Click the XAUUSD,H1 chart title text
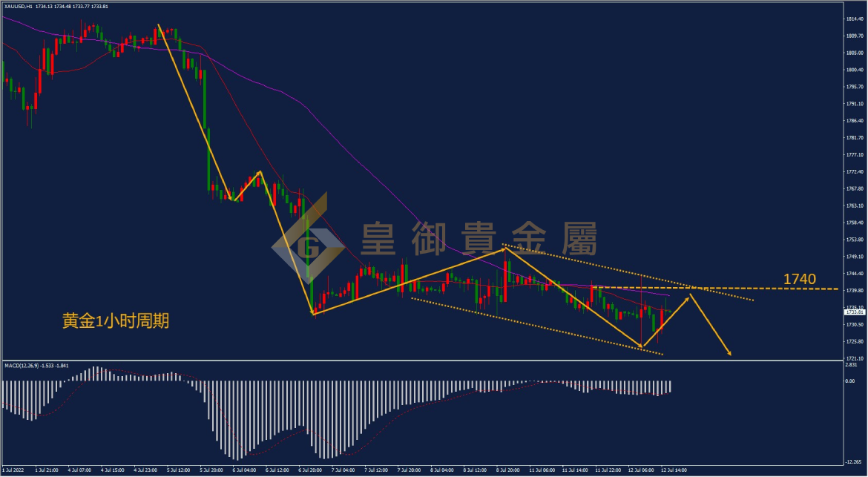Screen dimensions: 868x477 [x=19, y=6]
